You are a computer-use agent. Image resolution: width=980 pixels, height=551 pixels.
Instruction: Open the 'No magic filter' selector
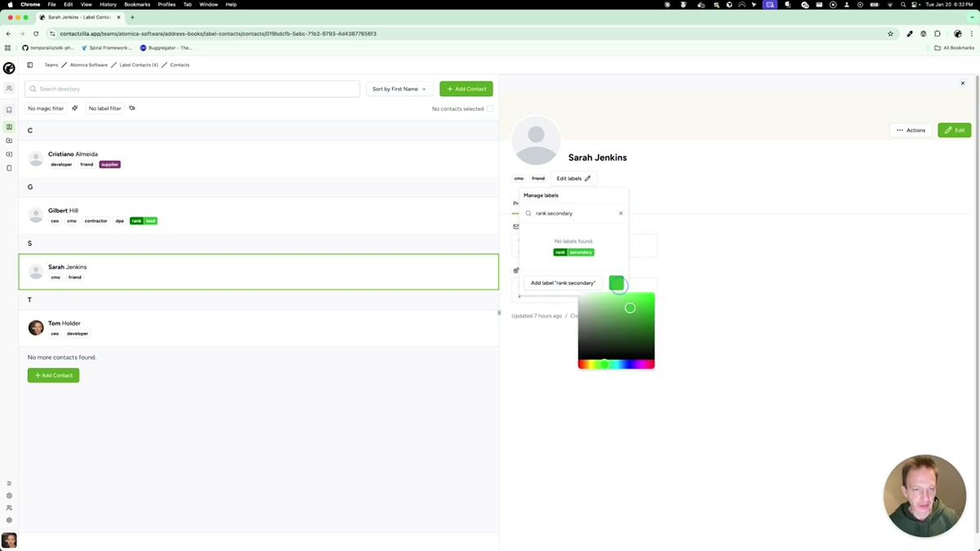coord(45,108)
